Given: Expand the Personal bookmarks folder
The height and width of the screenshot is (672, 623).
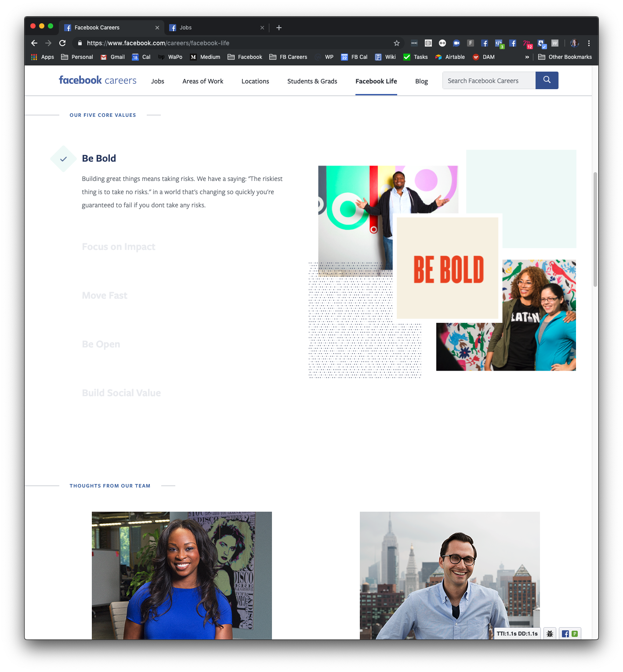Looking at the screenshot, I should point(77,57).
